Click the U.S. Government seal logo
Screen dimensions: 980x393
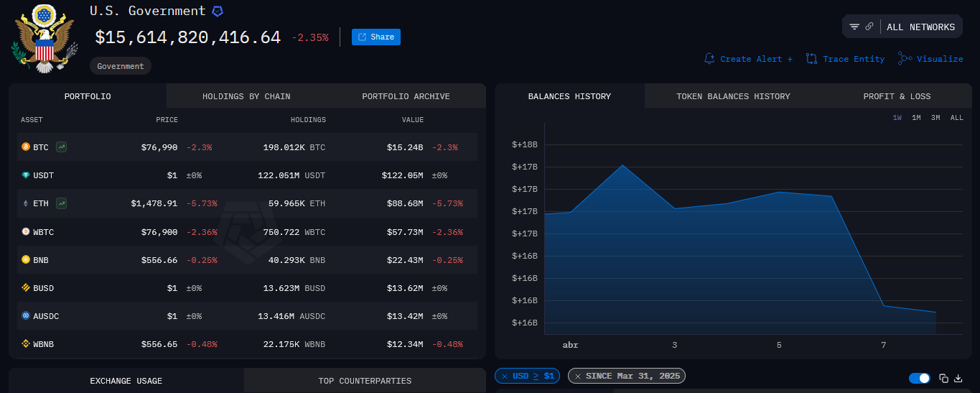tap(45, 37)
